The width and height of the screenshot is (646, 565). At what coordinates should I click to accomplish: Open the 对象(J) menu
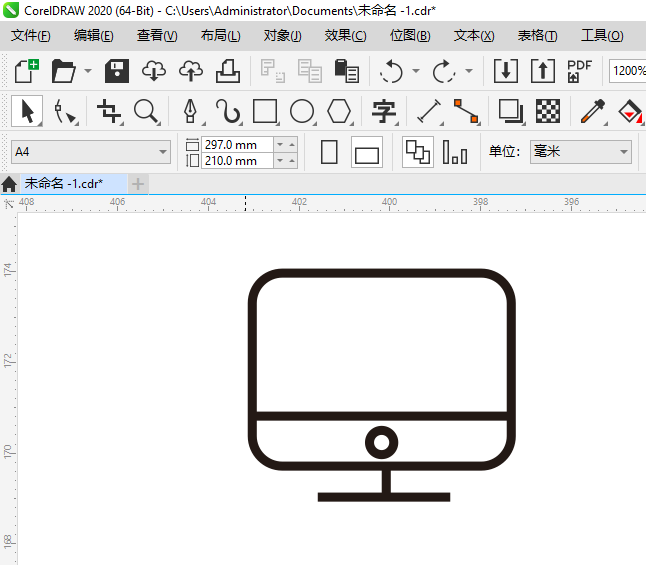click(x=283, y=35)
